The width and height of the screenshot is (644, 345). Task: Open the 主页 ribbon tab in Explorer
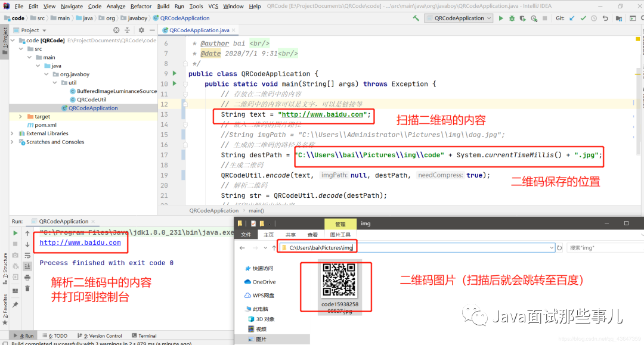click(268, 235)
